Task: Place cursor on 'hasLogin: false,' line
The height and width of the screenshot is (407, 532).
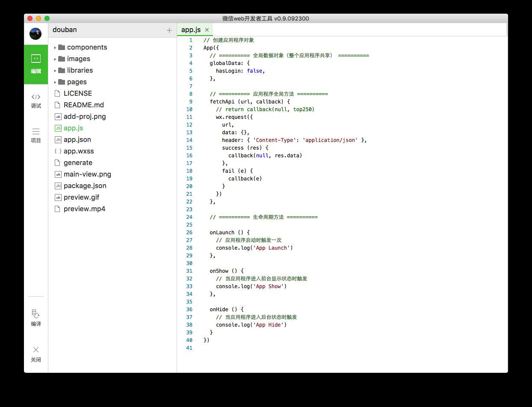Action: [240, 71]
